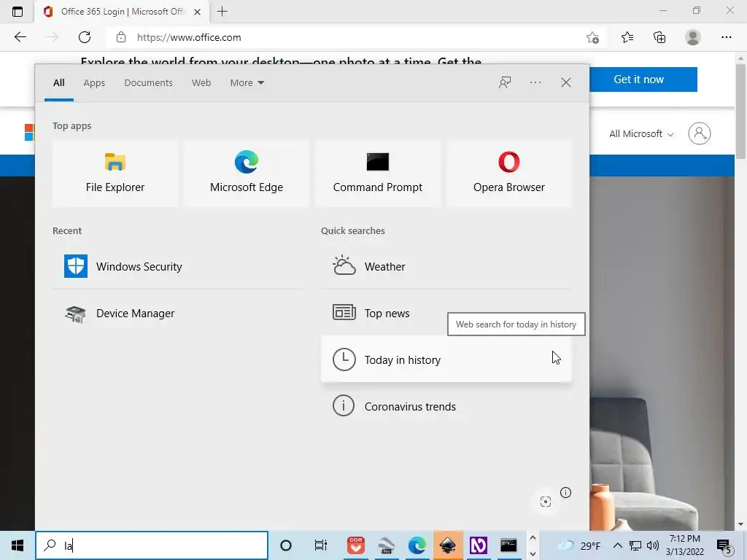Select Today in history quick search
Viewport: 747px width, 560px height.
(x=446, y=359)
